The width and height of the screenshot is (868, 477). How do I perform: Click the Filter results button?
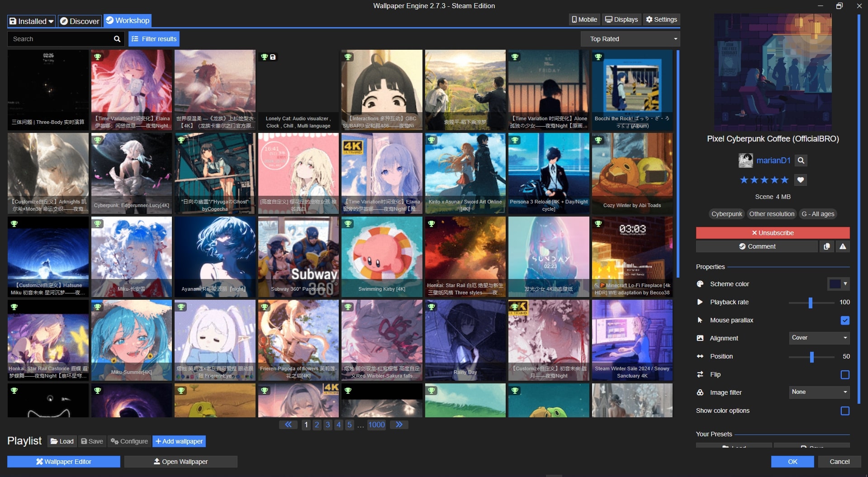(154, 39)
